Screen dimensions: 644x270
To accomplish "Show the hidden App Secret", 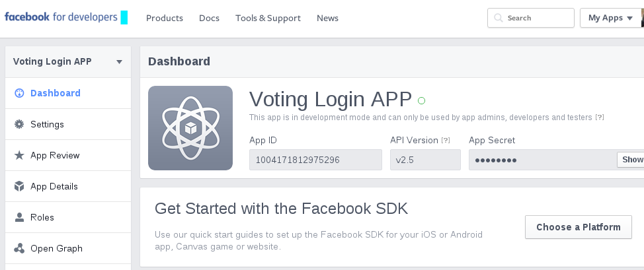I will (x=631, y=160).
